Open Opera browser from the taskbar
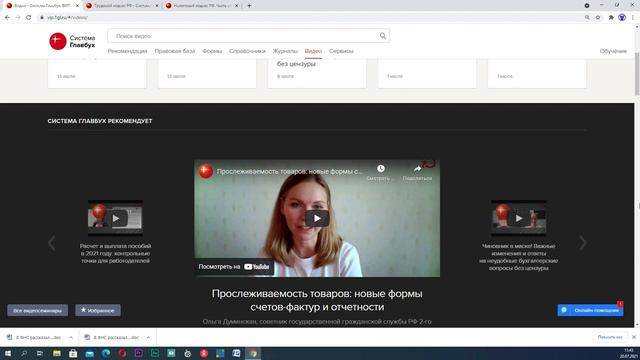 point(122,353)
